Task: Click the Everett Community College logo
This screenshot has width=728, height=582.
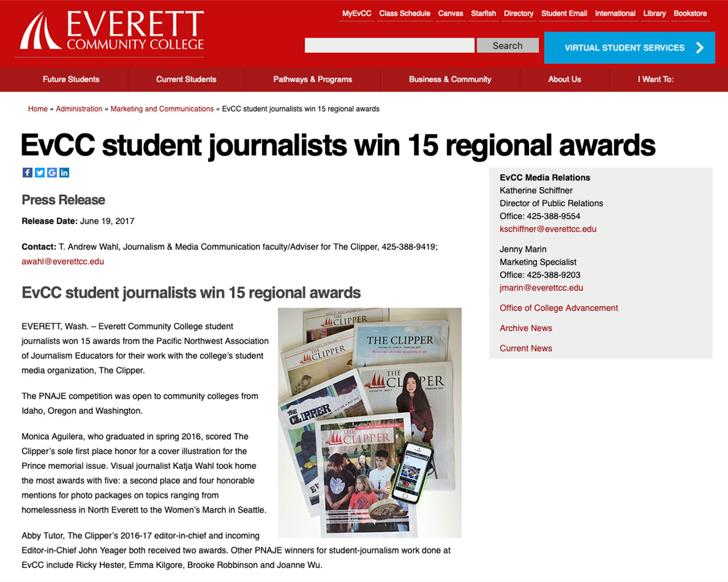Action: pyautogui.click(x=112, y=31)
